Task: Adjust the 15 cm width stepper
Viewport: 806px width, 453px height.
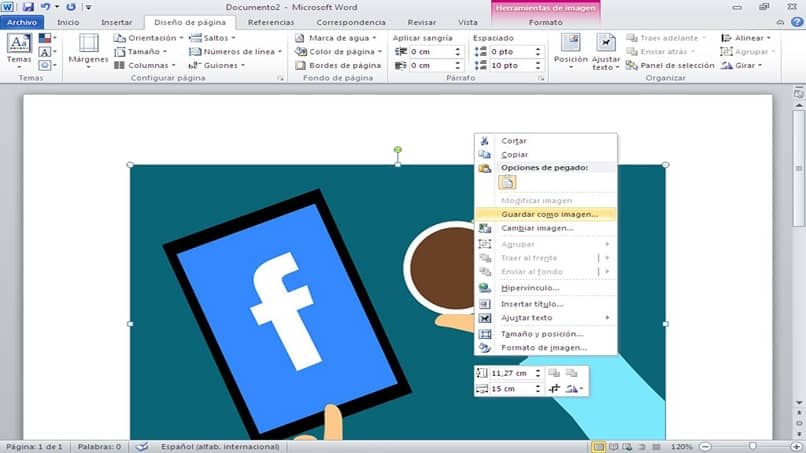Action: click(538, 389)
